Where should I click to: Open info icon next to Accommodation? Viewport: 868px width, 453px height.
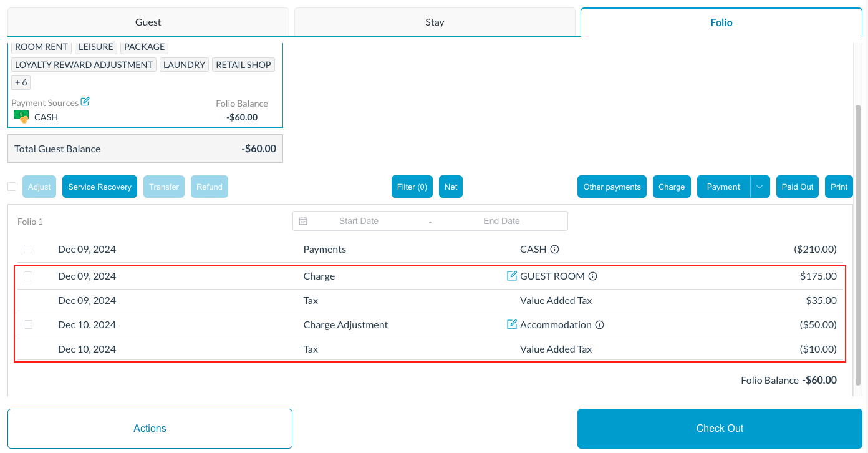coord(599,325)
